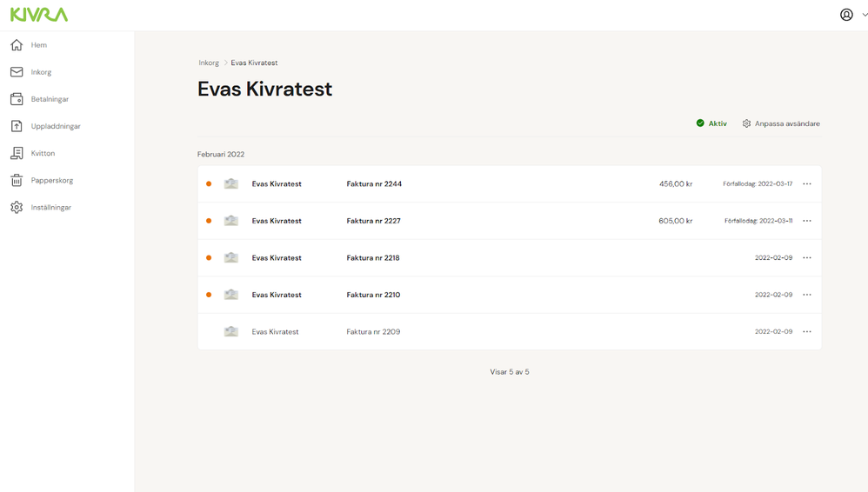
Task: Click the Hem house icon
Action: [x=17, y=45]
